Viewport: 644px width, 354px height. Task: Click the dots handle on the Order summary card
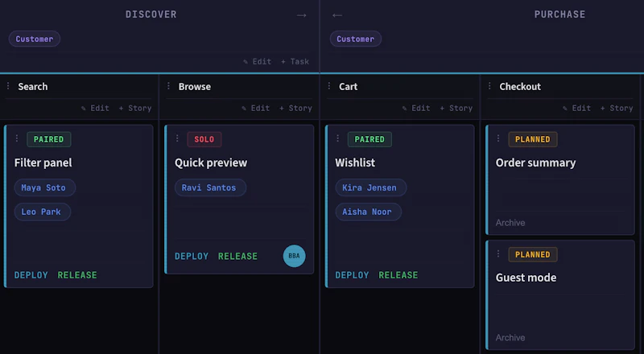(x=498, y=138)
